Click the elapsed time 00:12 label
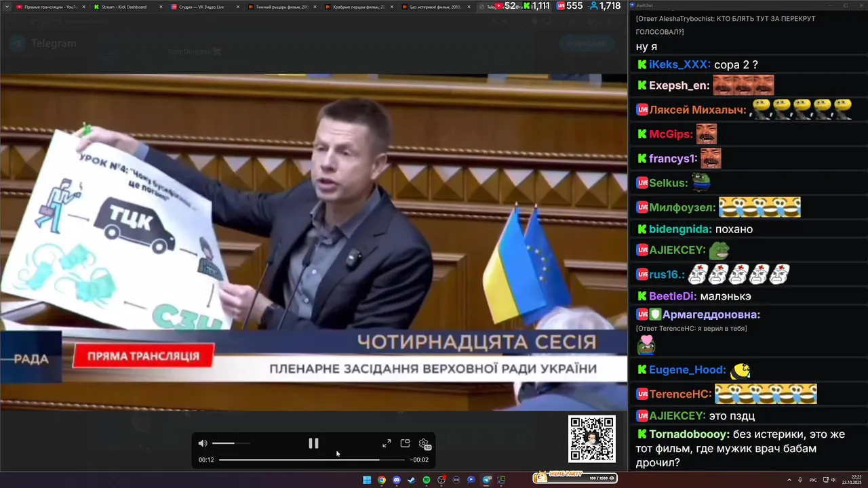Viewport: 868px width, 488px height. [206, 460]
